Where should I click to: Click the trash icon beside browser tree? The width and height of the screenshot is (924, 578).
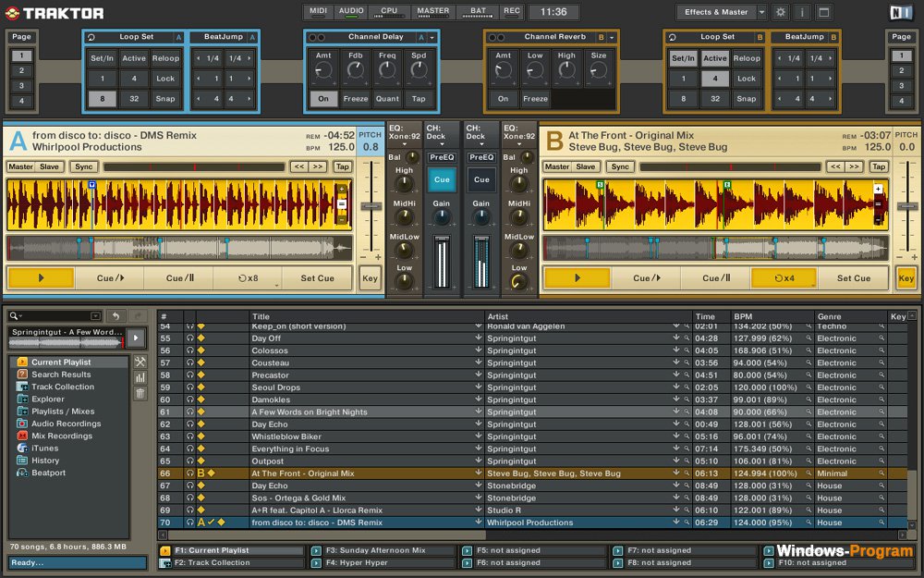(140, 393)
